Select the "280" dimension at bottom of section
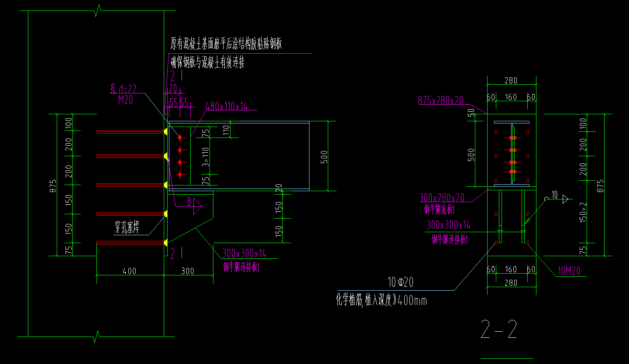The image size is (629, 364). [511, 283]
